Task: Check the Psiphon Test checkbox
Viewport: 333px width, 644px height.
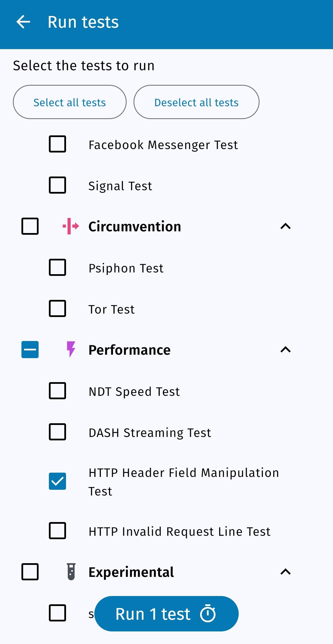Action: pyautogui.click(x=57, y=267)
